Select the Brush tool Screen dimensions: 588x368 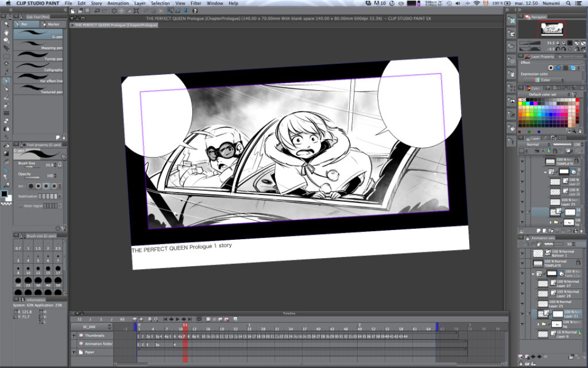pyautogui.click(x=6, y=97)
